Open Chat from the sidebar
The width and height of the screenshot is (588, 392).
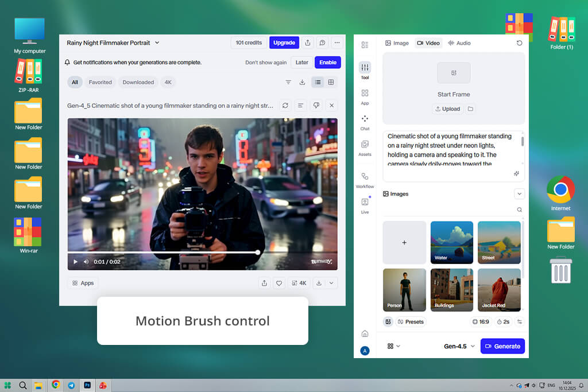click(365, 122)
